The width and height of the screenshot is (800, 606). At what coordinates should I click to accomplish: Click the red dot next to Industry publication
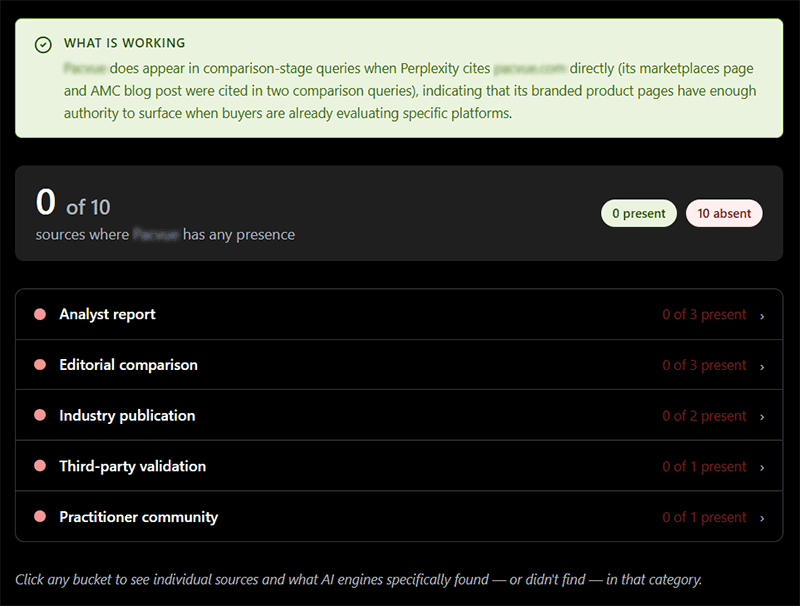pos(40,415)
